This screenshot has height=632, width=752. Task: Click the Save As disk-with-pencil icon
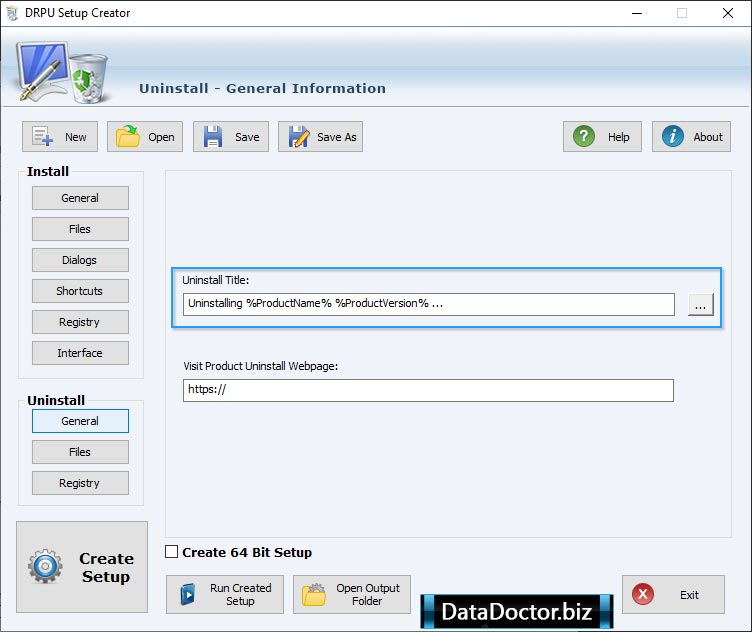[x=299, y=137]
